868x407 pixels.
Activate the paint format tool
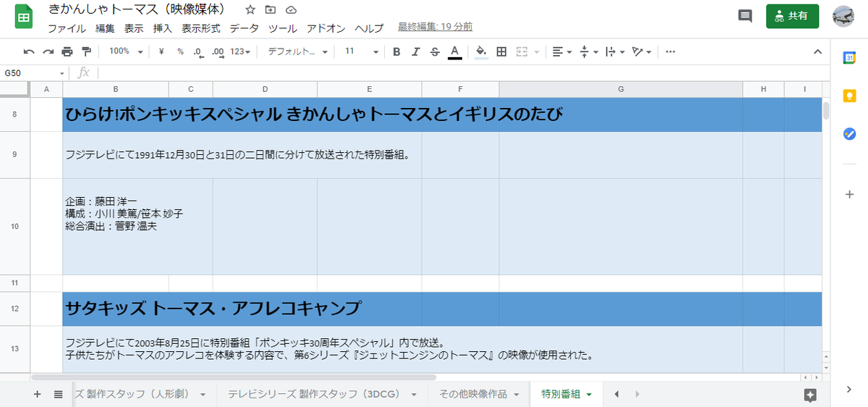[87, 51]
